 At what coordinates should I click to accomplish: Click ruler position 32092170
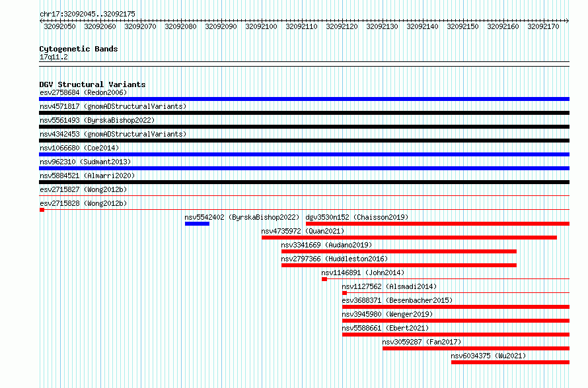pyautogui.click(x=543, y=26)
